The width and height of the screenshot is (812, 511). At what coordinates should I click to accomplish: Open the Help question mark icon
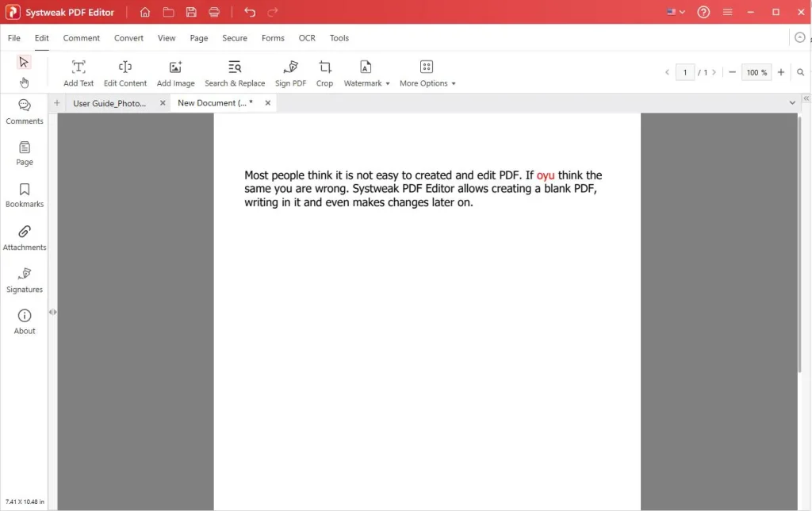click(x=703, y=12)
